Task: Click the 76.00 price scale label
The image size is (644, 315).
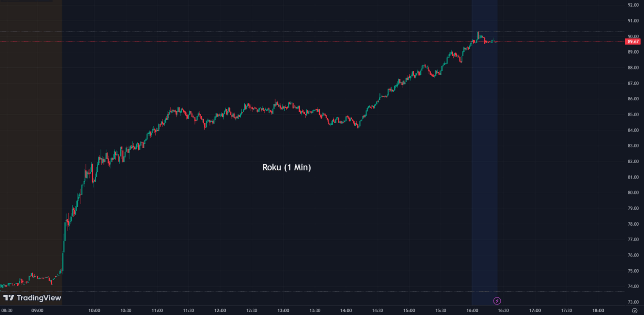Action: click(633, 255)
